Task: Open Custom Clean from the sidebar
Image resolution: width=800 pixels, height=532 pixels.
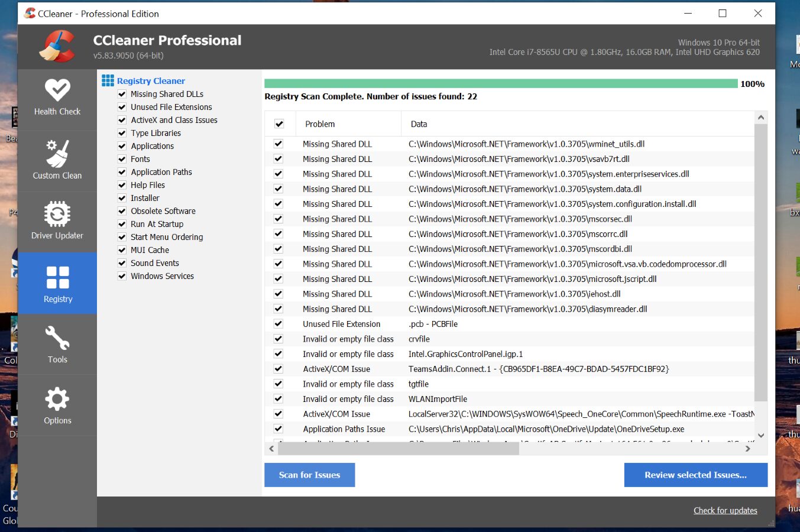Action: click(57, 161)
